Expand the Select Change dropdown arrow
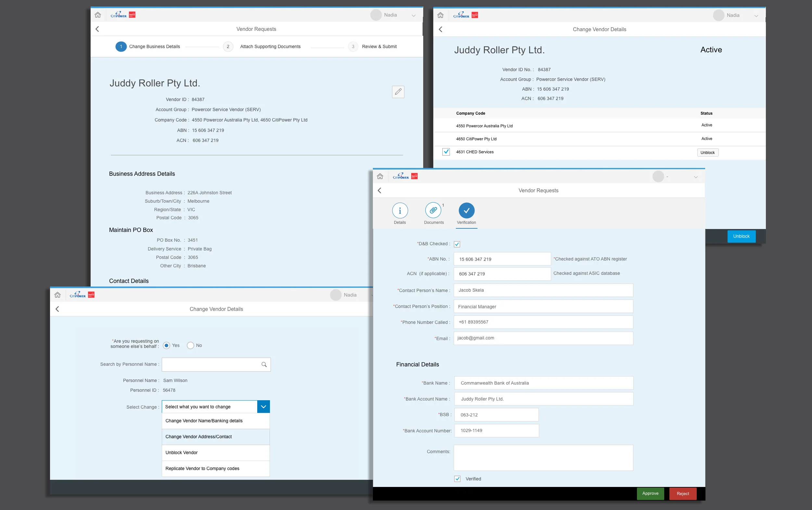This screenshot has width=812, height=510. [263, 407]
